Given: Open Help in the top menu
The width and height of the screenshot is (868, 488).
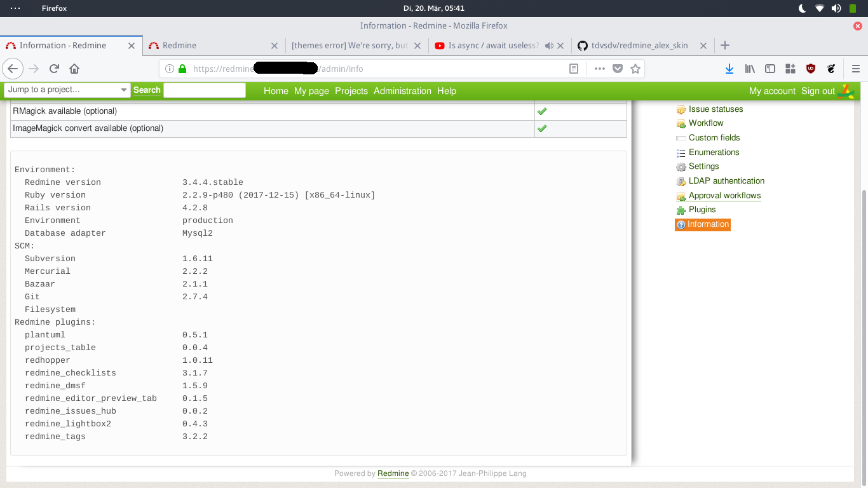Looking at the screenshot, I should pyautogui.click(x=447, y=91).
